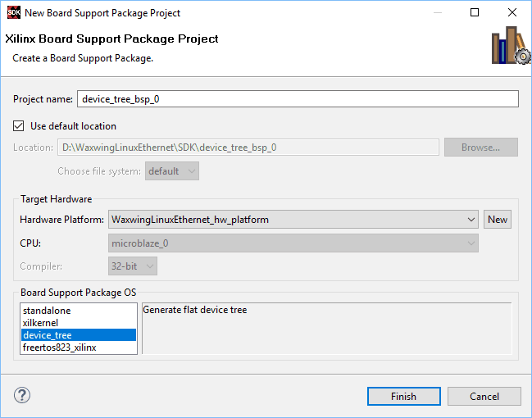Viewport: 532px width, 418px height.
Task: Open the help question mark icon
Action: (22, 395)
